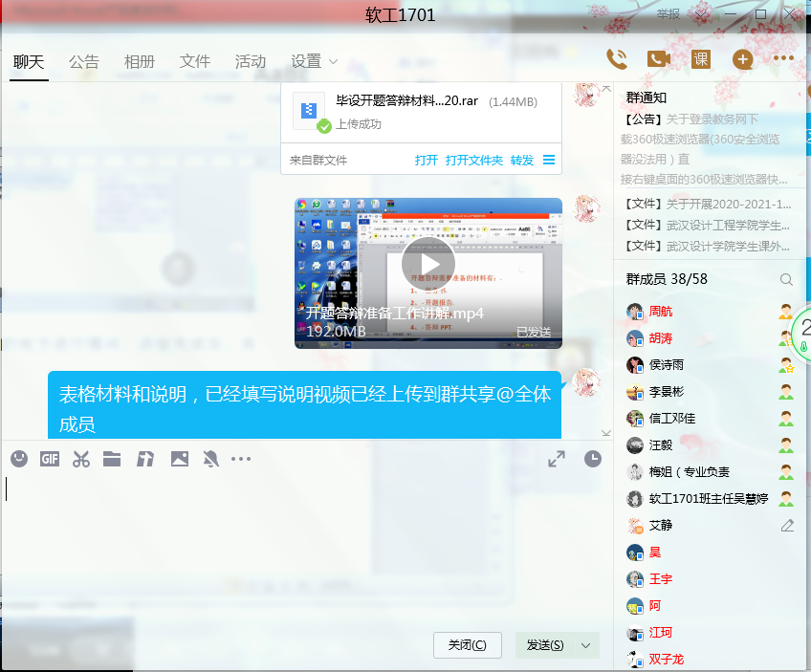Open the emoji picker

19,459
